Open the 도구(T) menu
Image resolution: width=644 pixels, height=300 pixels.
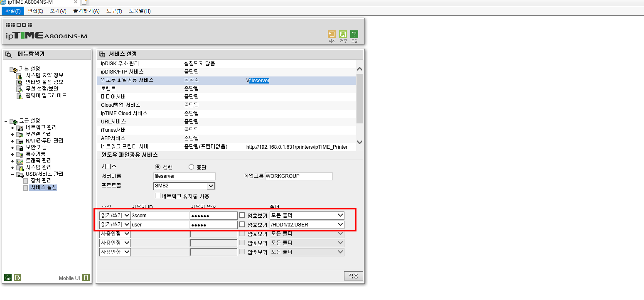pos(114,11)
